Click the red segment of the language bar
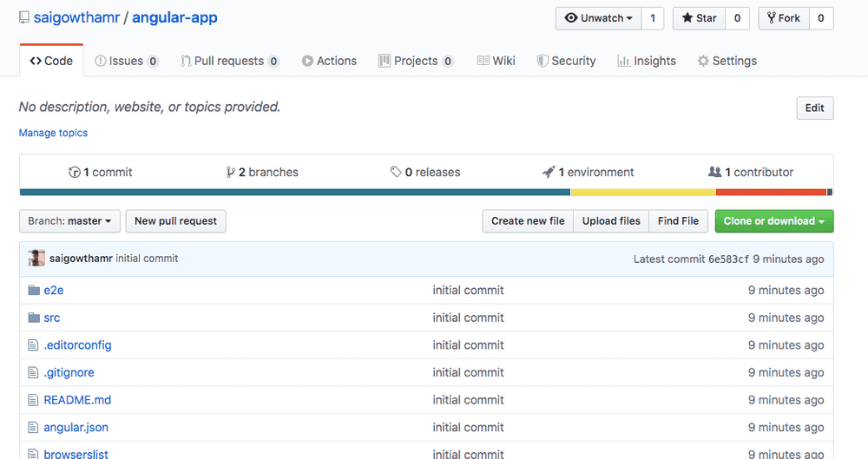Viewport: 868px width, 459px height. (771, 192)
